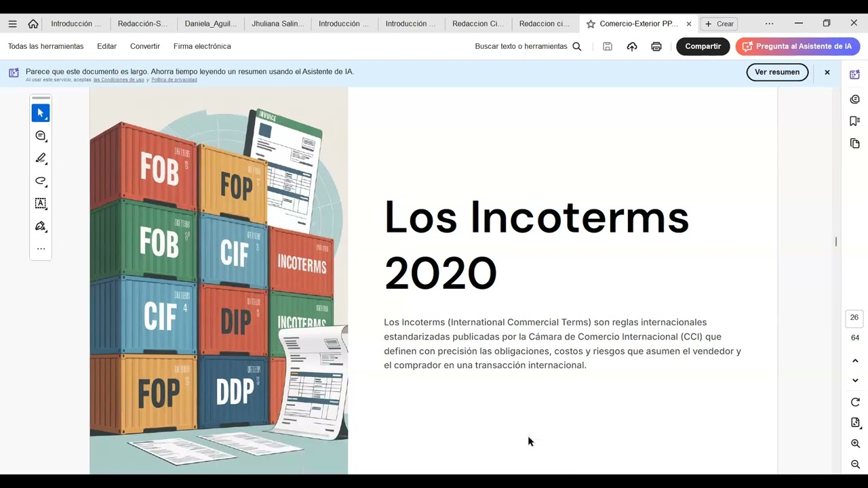Click Pregunta al Asistente de IA
This screenshot has height=488, width=868.
(797, 47)
